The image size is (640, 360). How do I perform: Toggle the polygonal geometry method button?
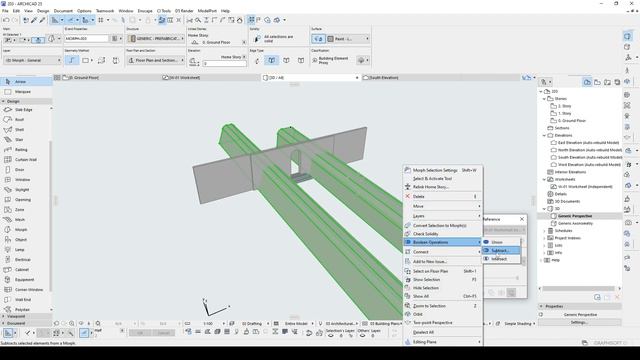[x=72, y=60]
